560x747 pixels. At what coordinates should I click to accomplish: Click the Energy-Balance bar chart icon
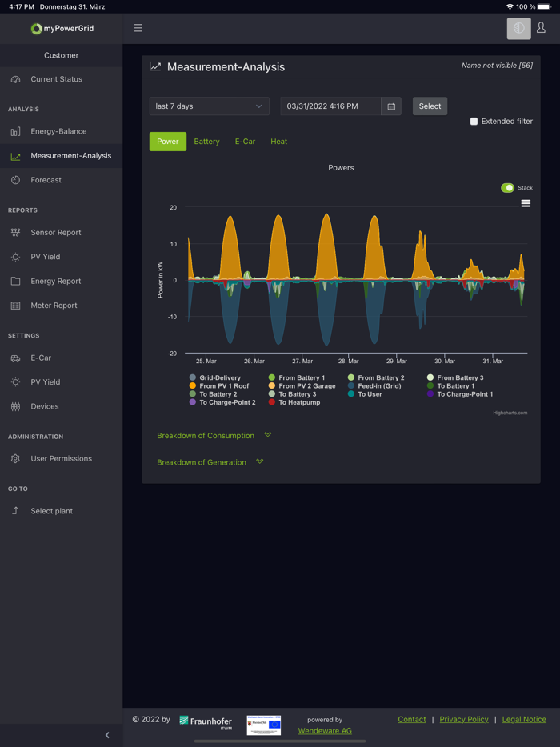[x=16, y=131]
